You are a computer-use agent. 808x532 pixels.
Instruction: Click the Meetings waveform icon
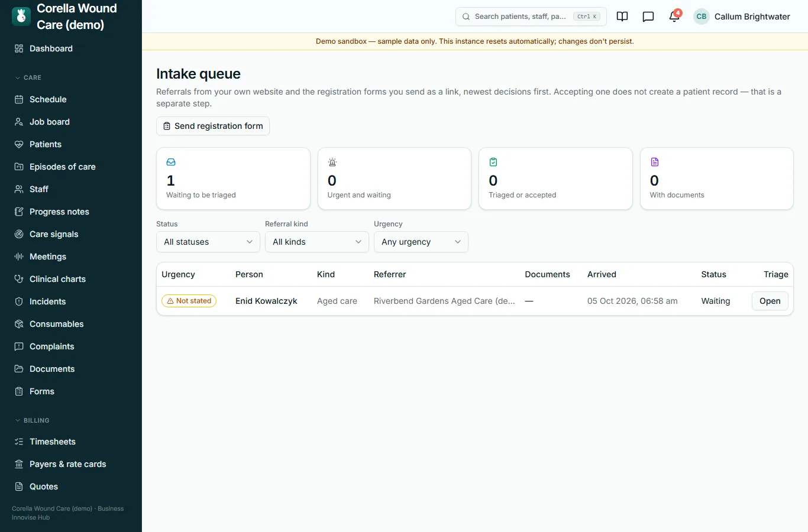tap(19, 257)
